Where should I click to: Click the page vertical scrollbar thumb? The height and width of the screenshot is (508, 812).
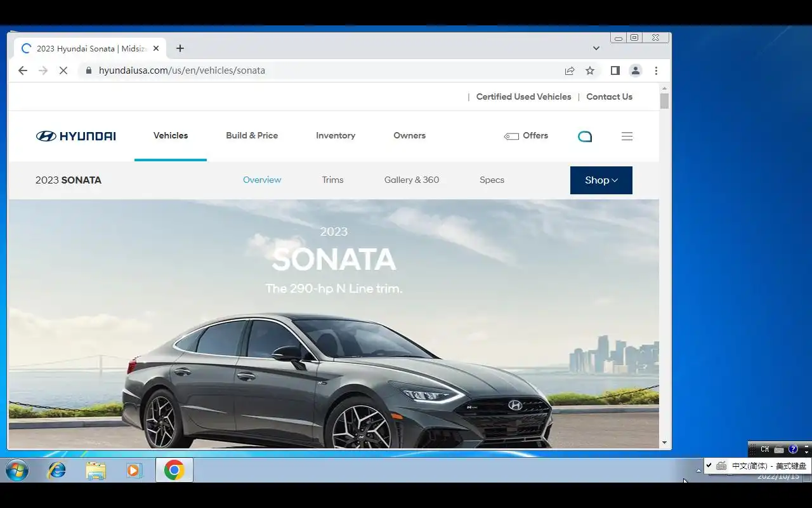coord(664,101)
